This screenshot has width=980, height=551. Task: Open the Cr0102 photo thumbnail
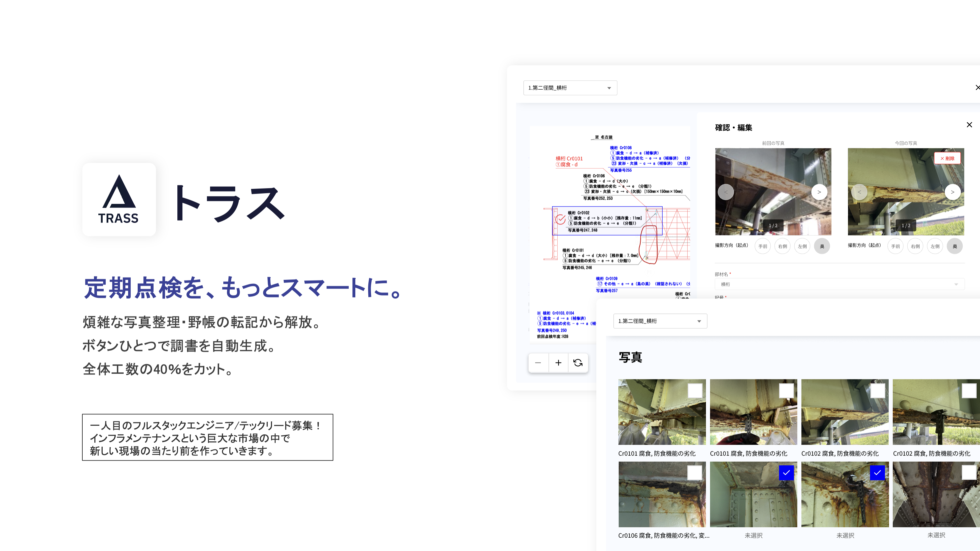click(x=845, y=412)
